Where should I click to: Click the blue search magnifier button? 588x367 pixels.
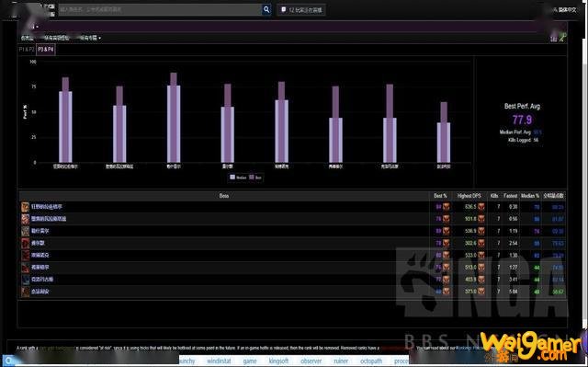(x=266, y=9)
